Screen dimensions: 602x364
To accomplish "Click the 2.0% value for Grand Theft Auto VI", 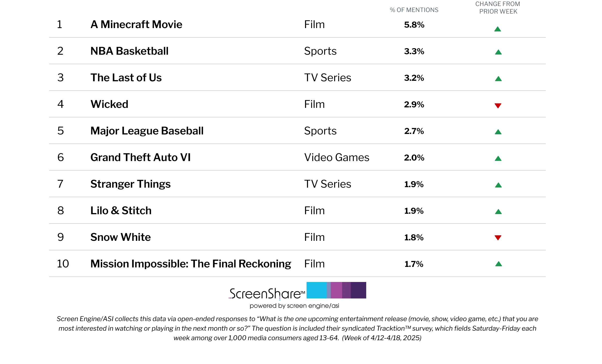I will [414, 158].
